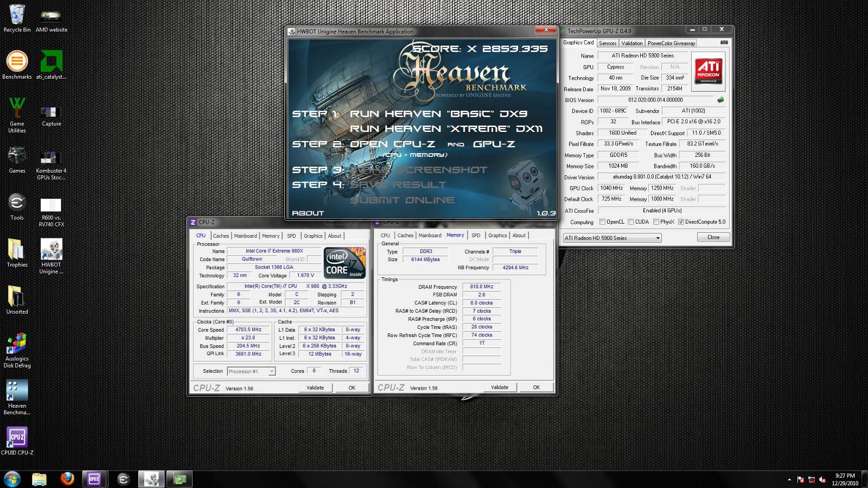Viewport: 868px width, 488px height.
Task: Click Validate in the right CPU-Z Memory window
Action: 500,387
